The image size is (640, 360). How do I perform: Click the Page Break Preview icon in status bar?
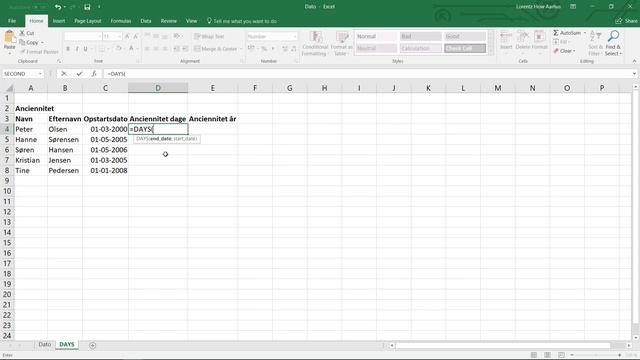tap(561, 355)
